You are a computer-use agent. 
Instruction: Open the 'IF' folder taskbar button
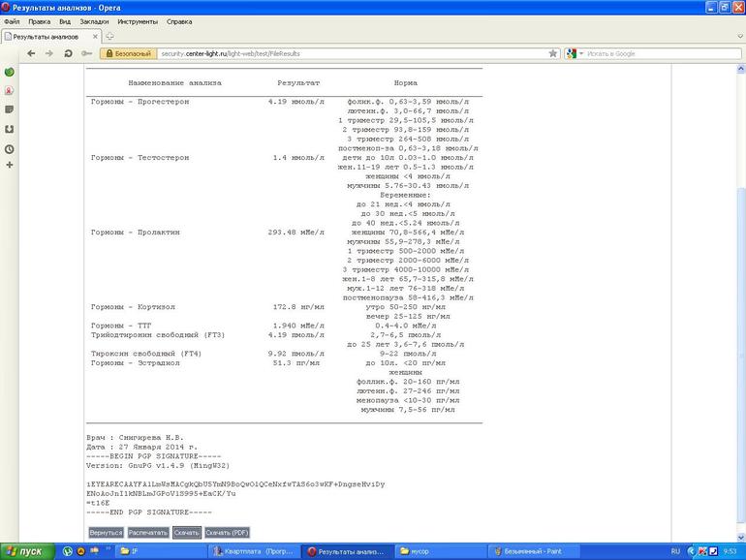pos(162,551)
